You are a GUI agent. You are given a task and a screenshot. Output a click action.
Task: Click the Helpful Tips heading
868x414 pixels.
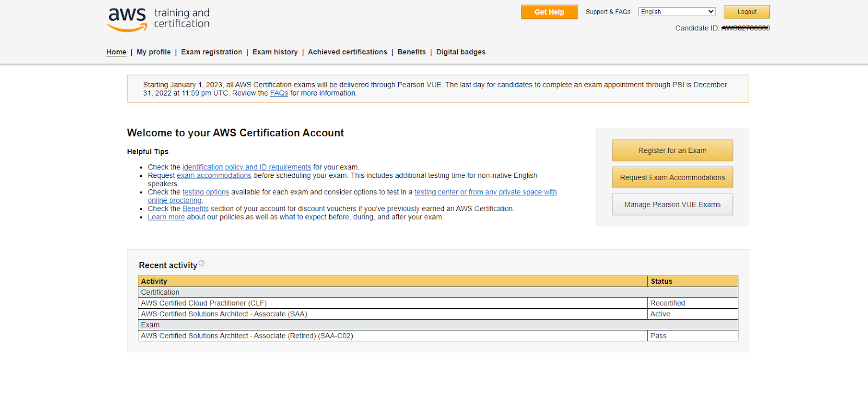coord(148,152)
